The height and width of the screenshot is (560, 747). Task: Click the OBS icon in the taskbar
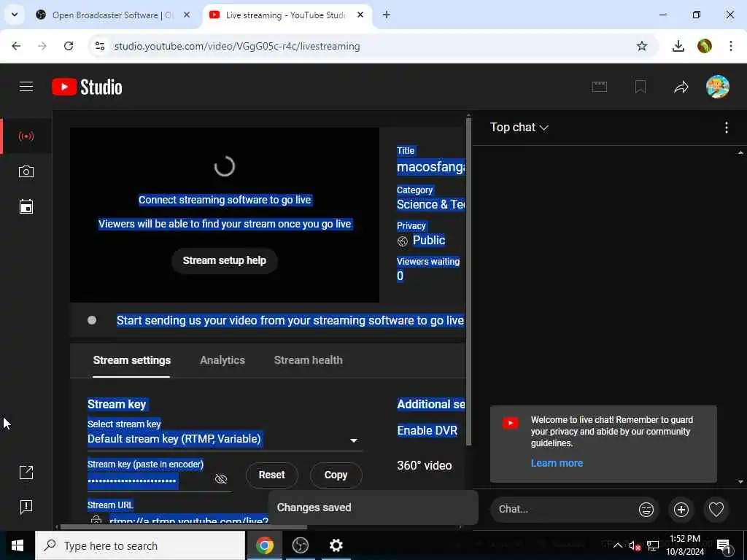pyautogui.click(x=300, y=545)
